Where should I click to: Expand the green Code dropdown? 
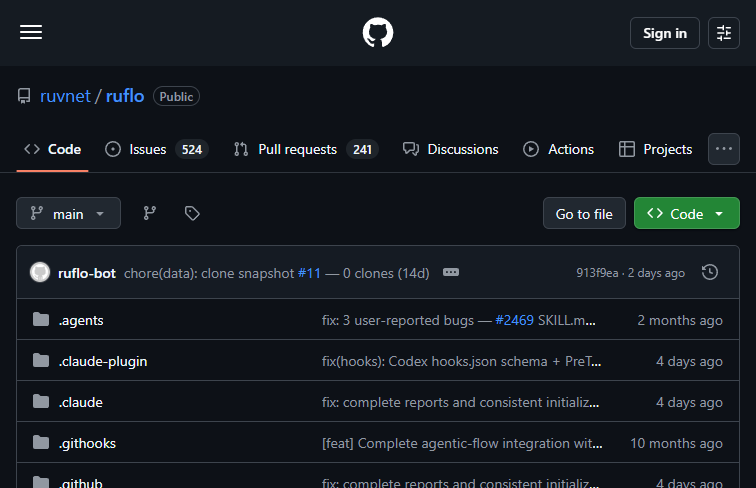click(687, 213)
